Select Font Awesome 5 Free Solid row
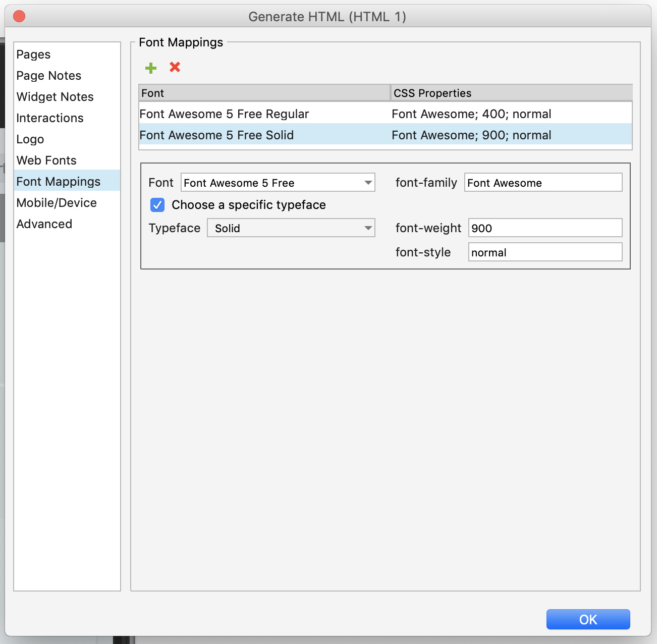 pyautogui.click(x=216, y=135)
